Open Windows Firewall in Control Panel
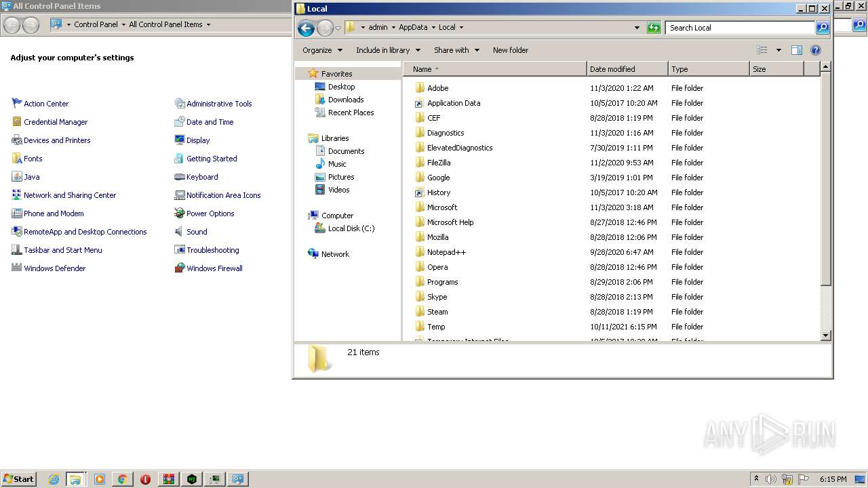The height and width of the screenshot is (488, 868). point(214,268)
